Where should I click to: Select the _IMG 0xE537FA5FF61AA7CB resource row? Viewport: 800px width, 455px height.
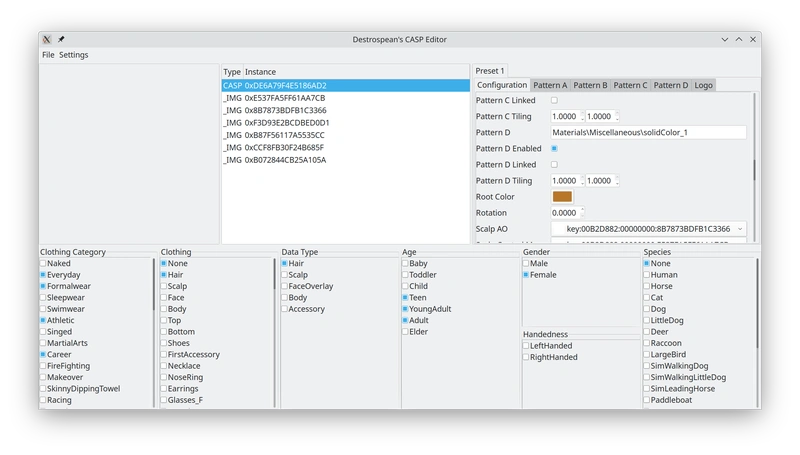click(x=285, y=98)
